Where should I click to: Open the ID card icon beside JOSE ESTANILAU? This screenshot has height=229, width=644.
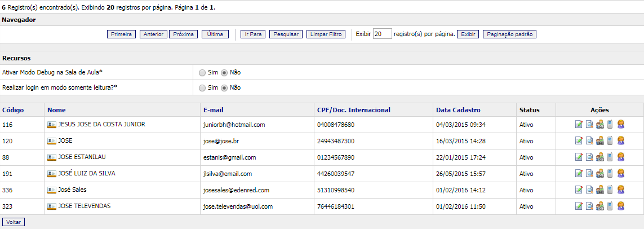[x=52, y=157]
